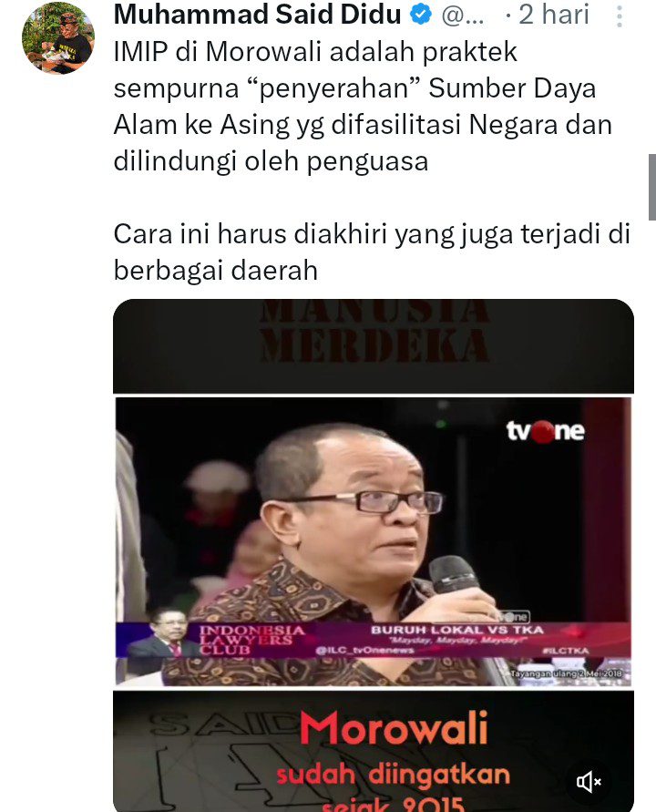Image resolution: width=656 pixels, height=812 pixels.
Task: Click the Muhammad Said Didu display name
Action: click(x=257, y=14)
